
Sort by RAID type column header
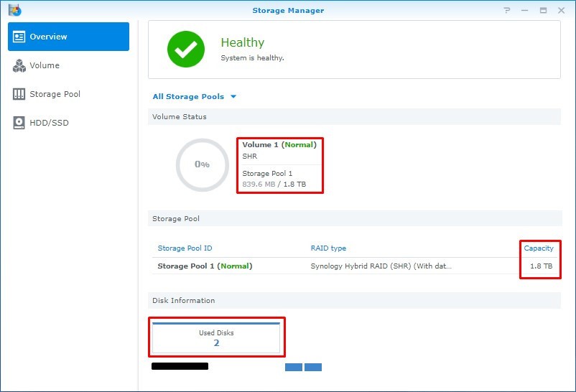[x=328, y=248]
